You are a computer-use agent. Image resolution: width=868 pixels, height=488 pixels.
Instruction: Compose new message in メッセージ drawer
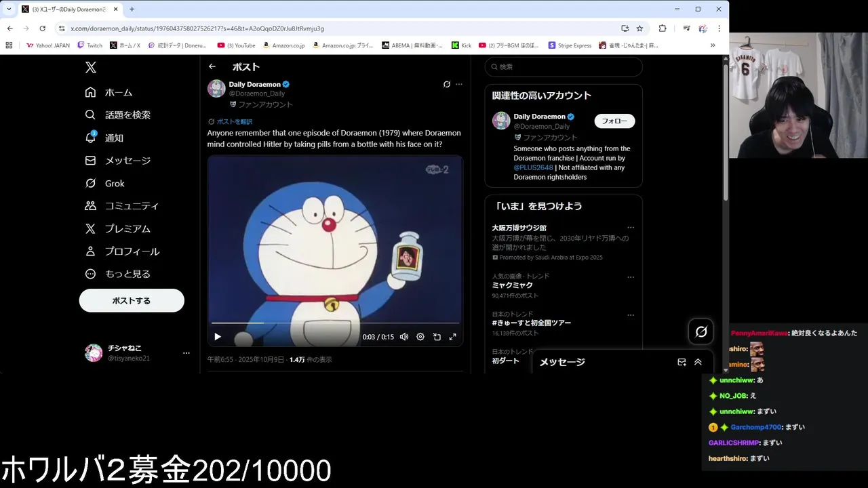click(682, 362)
